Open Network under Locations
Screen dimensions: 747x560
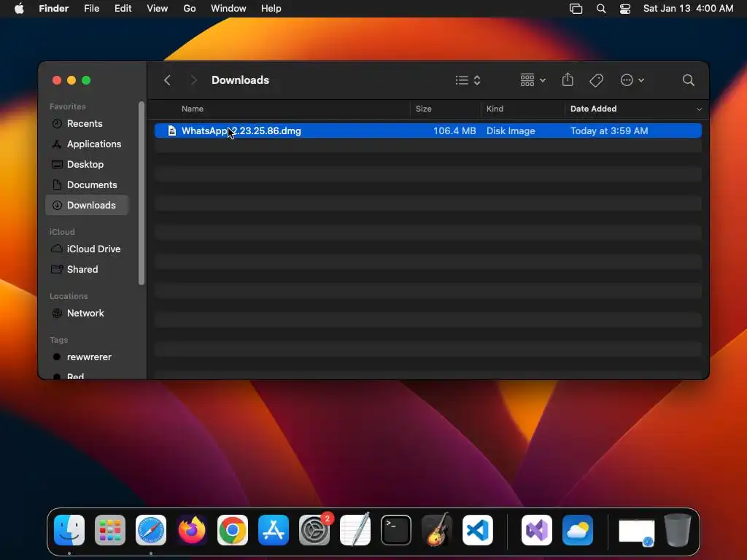point(87,314)
